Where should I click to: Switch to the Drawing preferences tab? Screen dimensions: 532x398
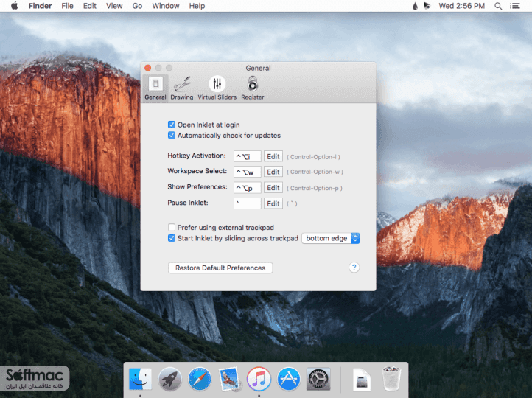tap(182, 88)
